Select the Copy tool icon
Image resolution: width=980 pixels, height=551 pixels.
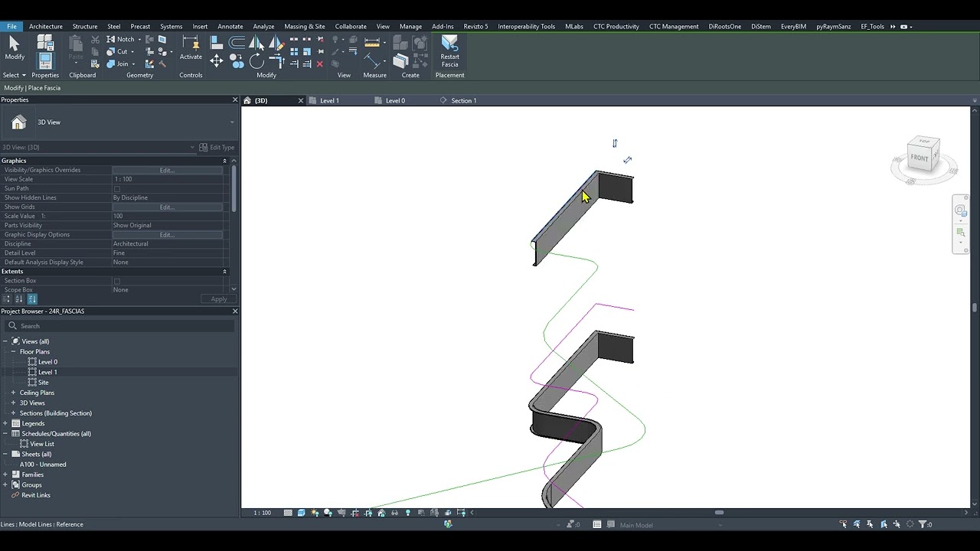[237, 60]
